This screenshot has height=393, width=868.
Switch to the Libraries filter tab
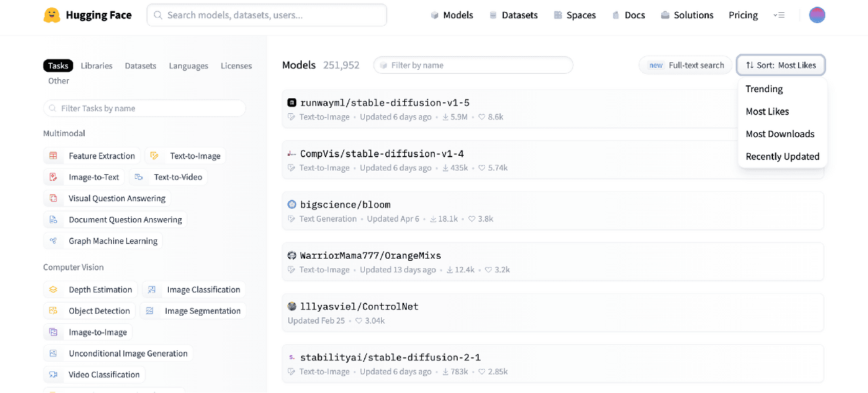(x=96, y=66)
